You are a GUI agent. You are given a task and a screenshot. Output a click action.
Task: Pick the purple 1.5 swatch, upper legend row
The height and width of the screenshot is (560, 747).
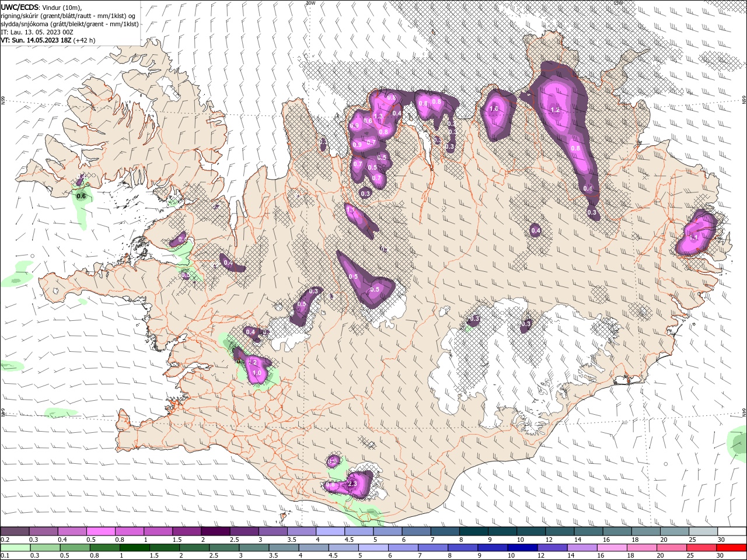point(186,531)
